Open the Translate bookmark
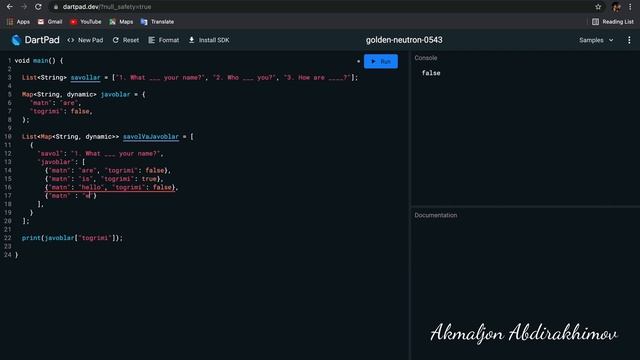Viewport: 640px width, 360px height. click(157, 22)
